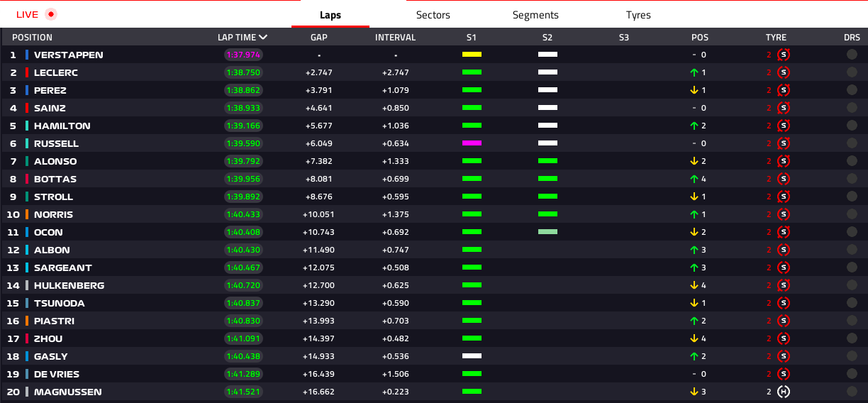Image resolution: width=868 pixels, height=403 pixels.
Task: Click Sargeant's DRS status dot
Action: click(852, 267)
